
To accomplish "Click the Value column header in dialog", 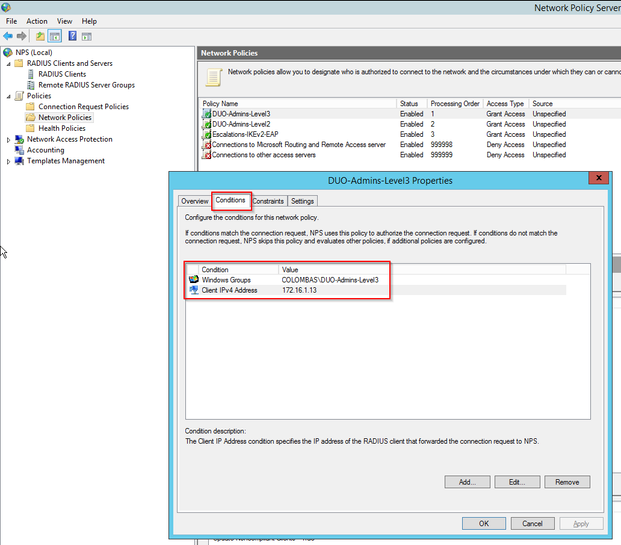I will pos(290,269).
